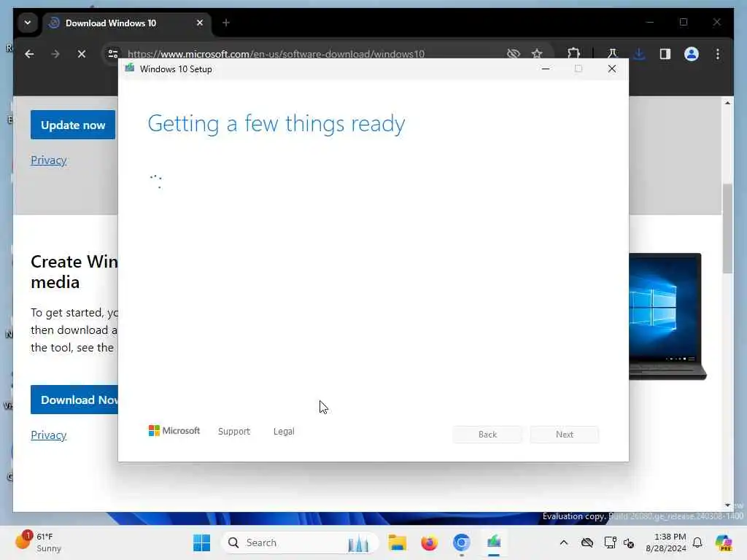Image resolution: width=747 pixels, height=560 pixels.
Task: Open the Chrome extensions puzzle icon
Action: (x=573, y=54)
